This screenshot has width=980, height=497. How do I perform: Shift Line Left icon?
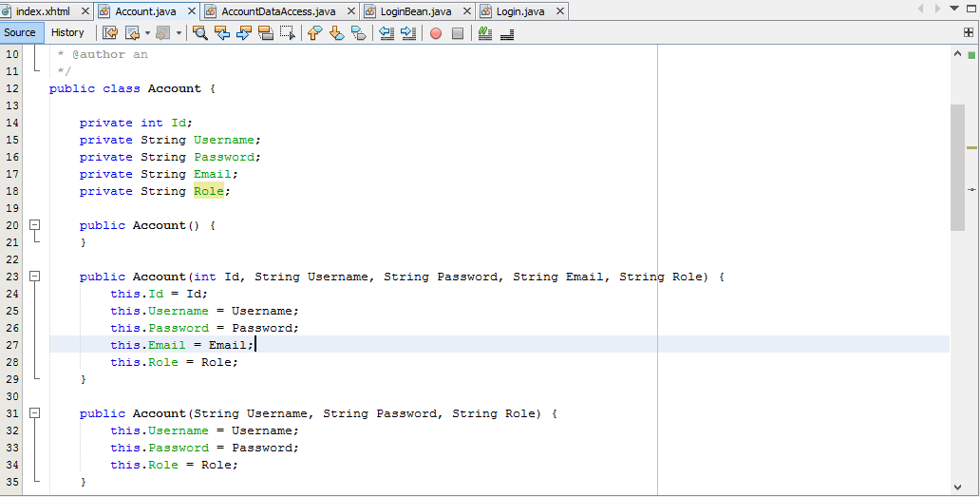[x=386, y=32]
